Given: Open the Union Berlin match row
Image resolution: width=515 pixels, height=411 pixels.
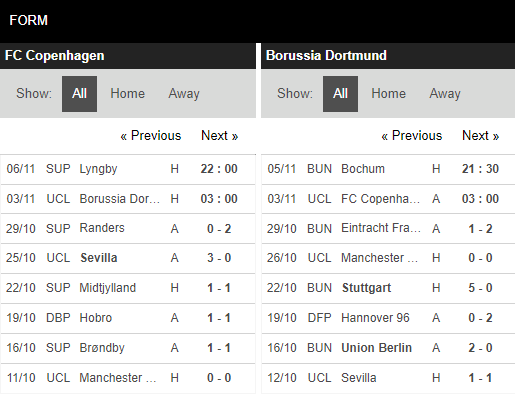Looking at the screenshot, I should pos(388,348).
